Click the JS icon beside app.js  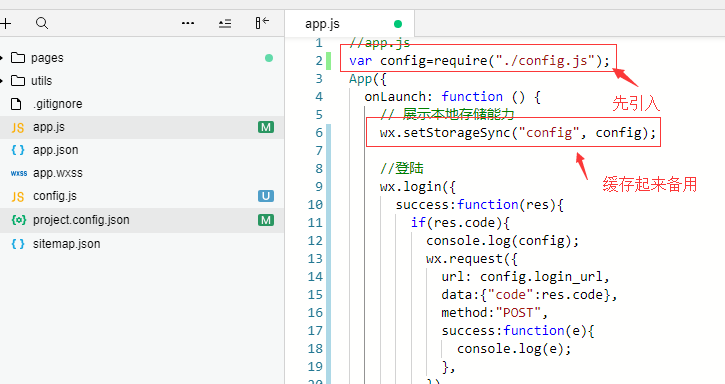coord(18,128)
